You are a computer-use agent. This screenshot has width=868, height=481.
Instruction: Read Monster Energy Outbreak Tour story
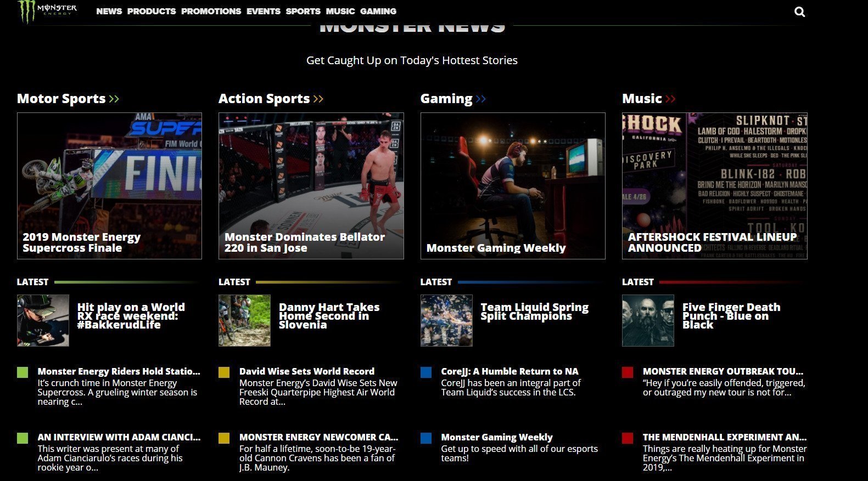723,371
